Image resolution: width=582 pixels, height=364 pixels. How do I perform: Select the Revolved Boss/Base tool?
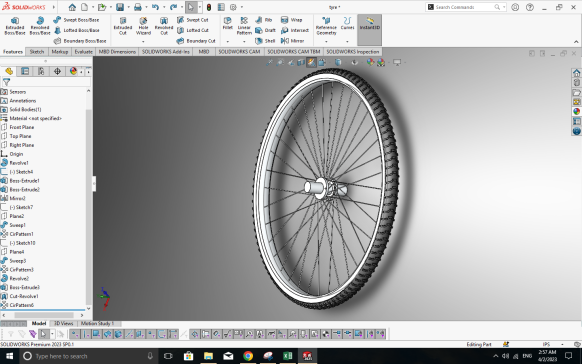[x=40, y=26]
